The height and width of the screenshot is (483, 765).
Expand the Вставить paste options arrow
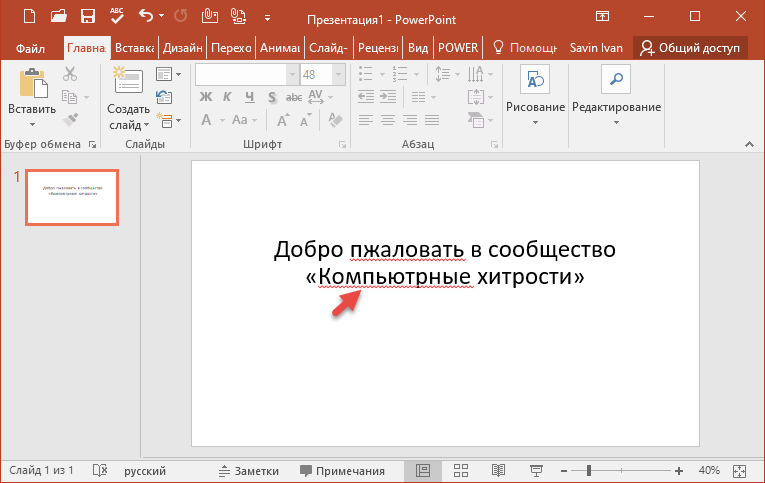[x=32, y=124]
